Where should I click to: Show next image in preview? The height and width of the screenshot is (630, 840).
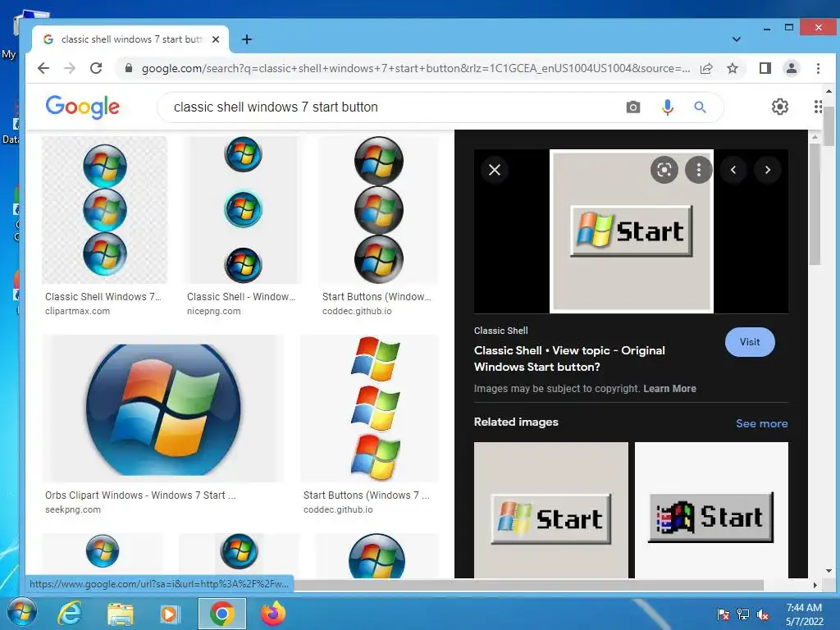pyautogui.click(x=767, y=170)
